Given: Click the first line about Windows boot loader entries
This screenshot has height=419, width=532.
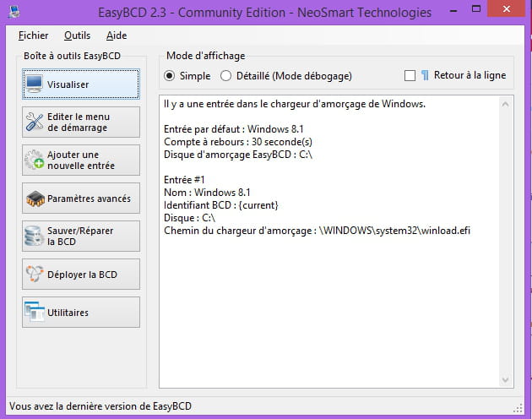Looking at the screenshot, I should coord(295,104).
